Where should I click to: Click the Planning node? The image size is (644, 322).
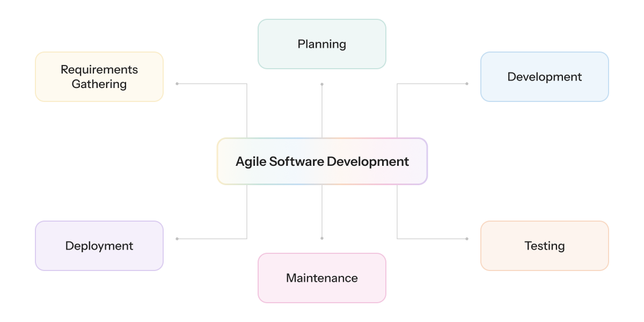coord(322,44)
